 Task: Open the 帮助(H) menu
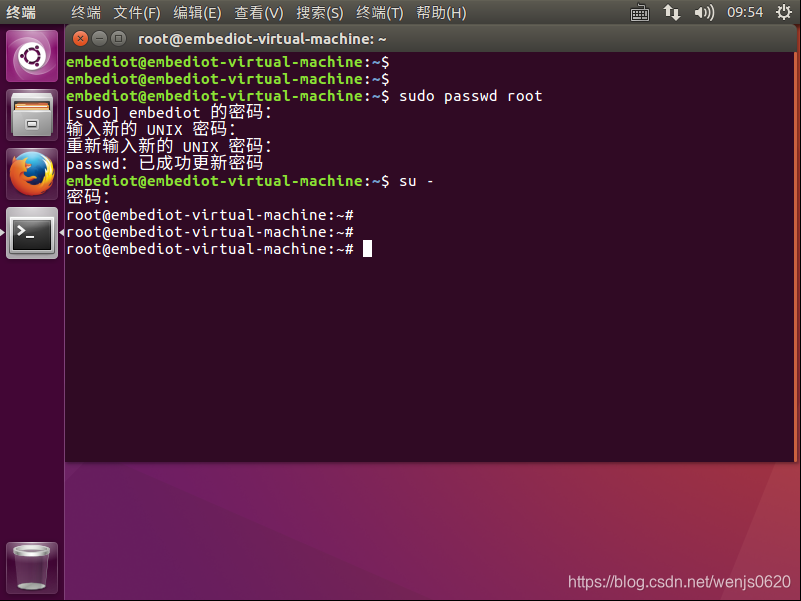[441, 13]
